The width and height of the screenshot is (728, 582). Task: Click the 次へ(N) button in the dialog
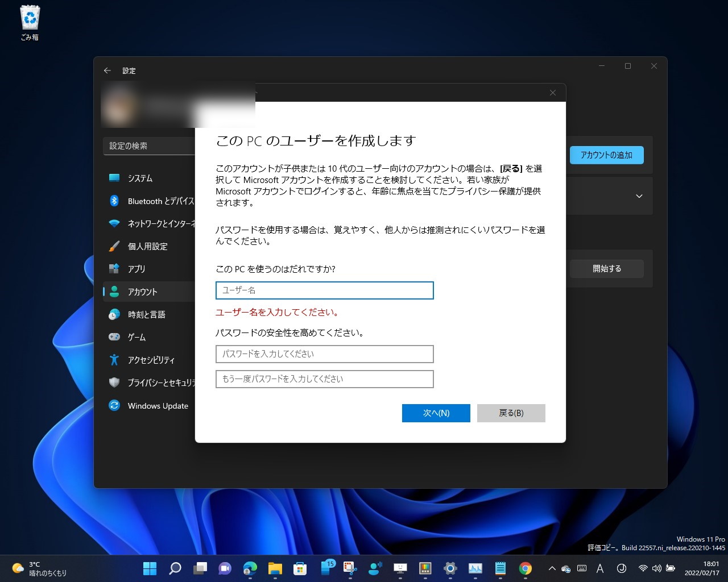point(436,413)
